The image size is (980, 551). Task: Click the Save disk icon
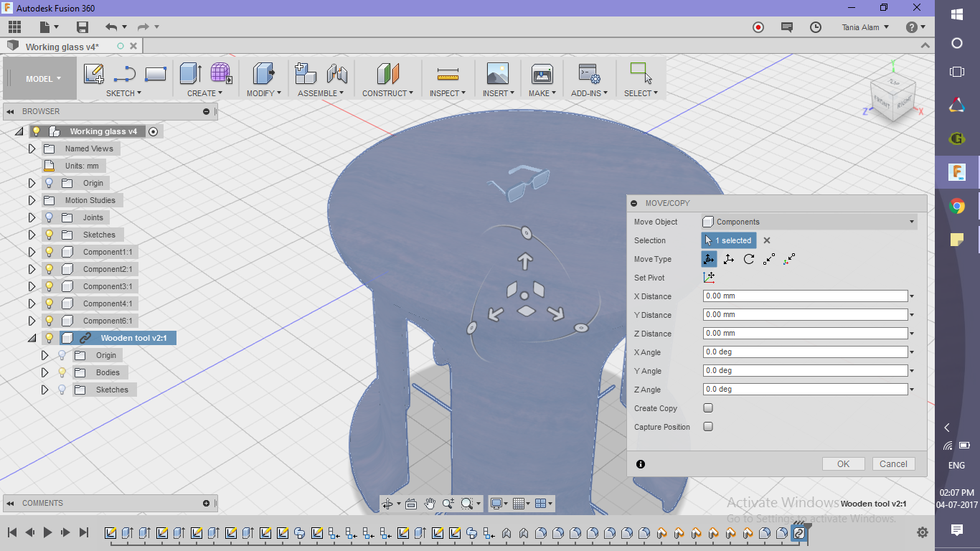point(83,27)
